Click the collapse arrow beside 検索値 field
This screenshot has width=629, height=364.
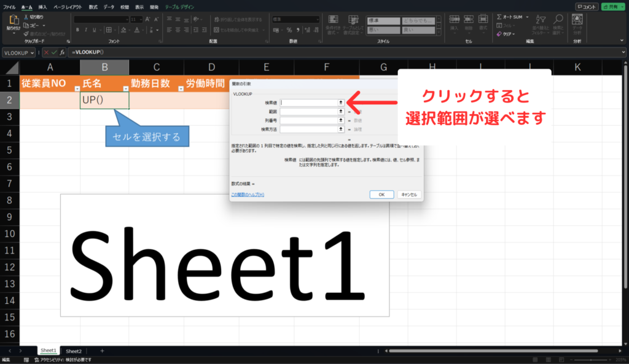pyautogui.click(x=340, y=103)
